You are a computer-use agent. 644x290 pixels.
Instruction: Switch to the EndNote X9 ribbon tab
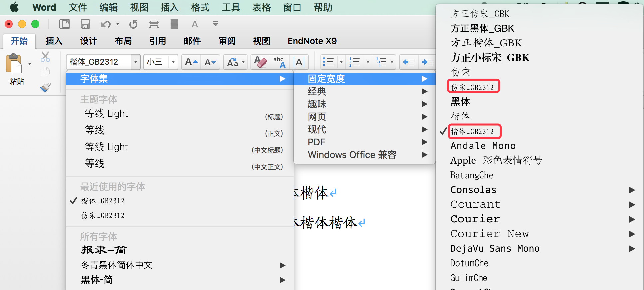(312, 41)
